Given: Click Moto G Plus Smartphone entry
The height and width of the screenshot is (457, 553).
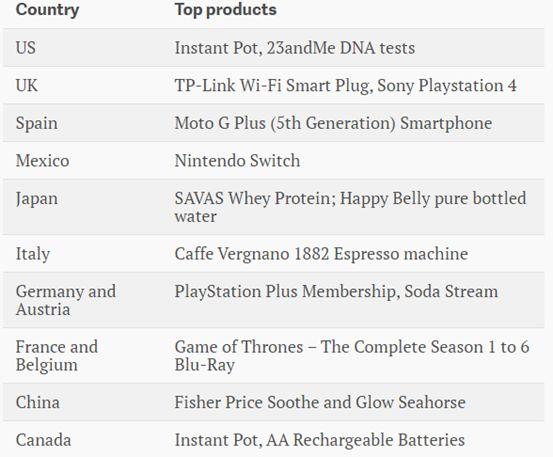Looking at the screenshot, I should 333,123.
